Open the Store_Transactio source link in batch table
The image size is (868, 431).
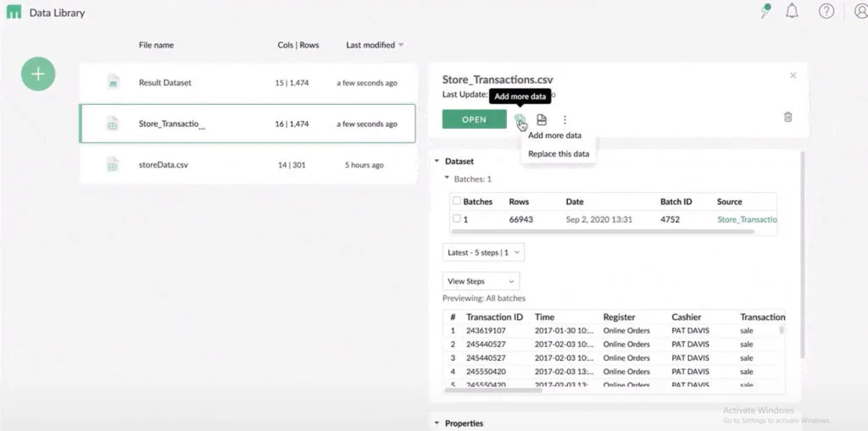[x=747, y=219]
